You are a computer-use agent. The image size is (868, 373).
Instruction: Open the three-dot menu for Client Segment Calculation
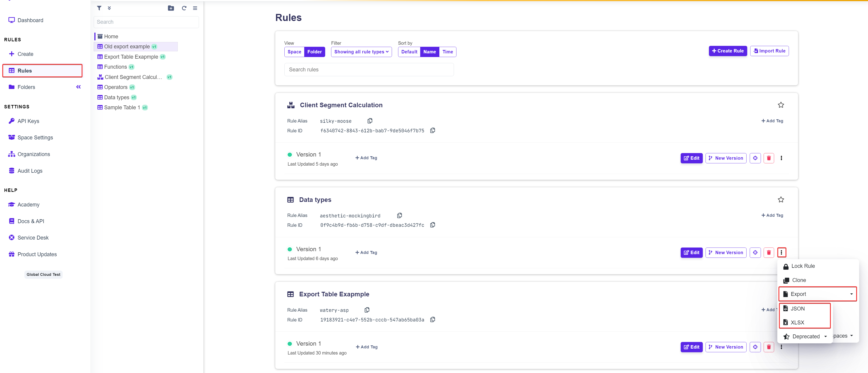click(781, 158)
